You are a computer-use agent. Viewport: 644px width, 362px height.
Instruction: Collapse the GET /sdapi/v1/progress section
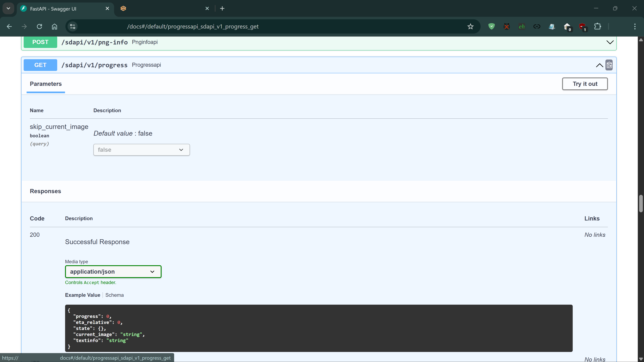click(599, 65)
